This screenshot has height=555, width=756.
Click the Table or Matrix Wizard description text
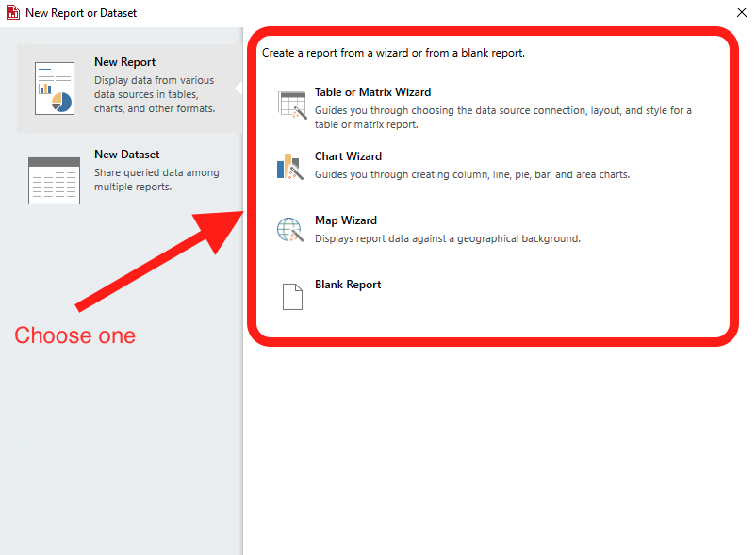tap(502, 117)
